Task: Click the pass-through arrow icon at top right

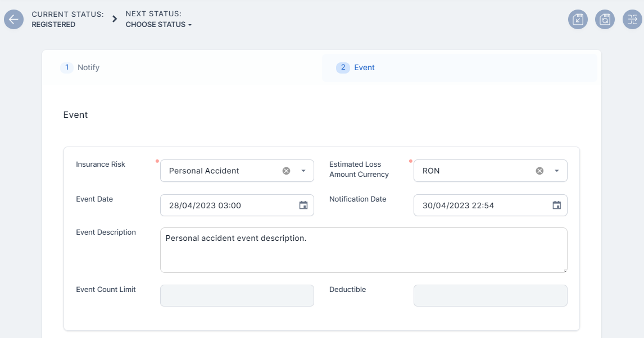Action: [x=632, y=20]
